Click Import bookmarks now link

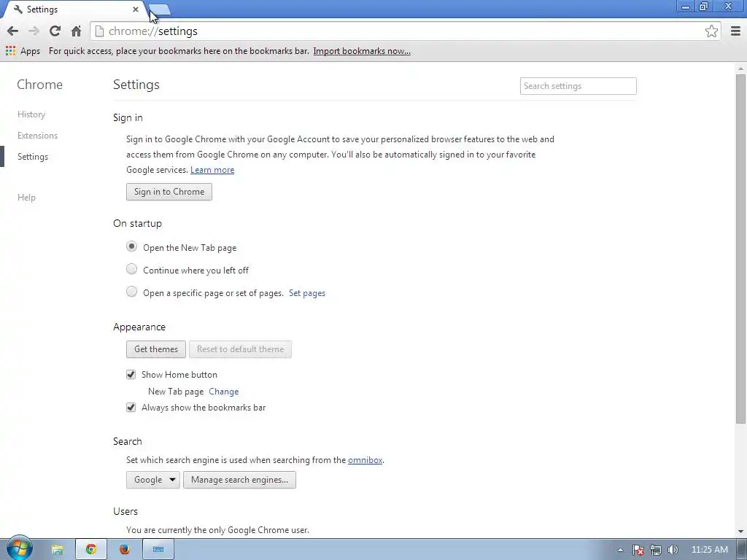[x=362, y=51]
